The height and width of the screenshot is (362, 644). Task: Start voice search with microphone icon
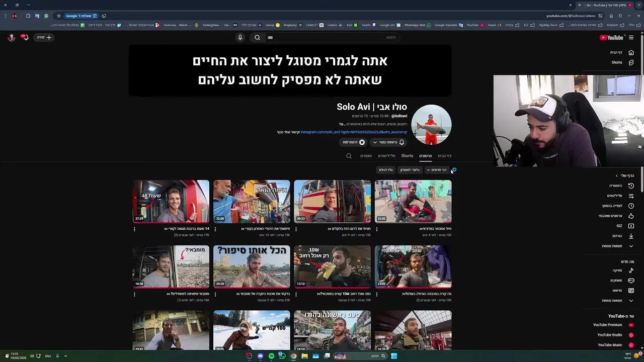(x=240, y=37)
